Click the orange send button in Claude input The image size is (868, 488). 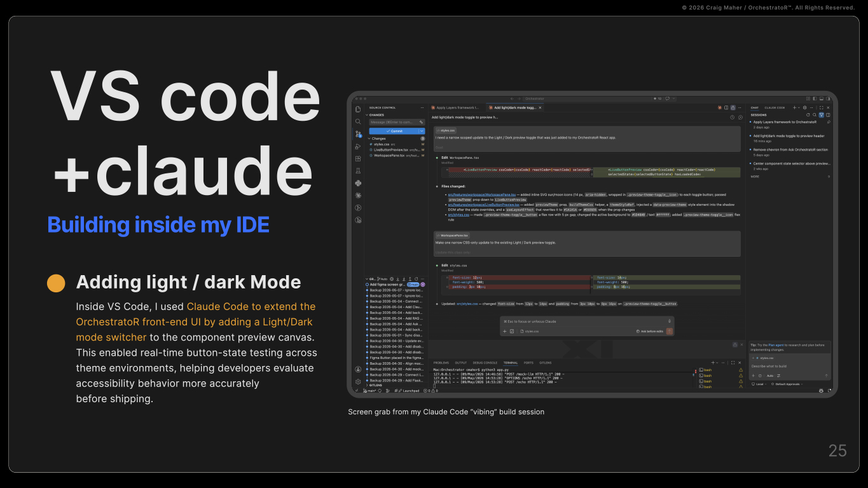click(x=670, y=331)
